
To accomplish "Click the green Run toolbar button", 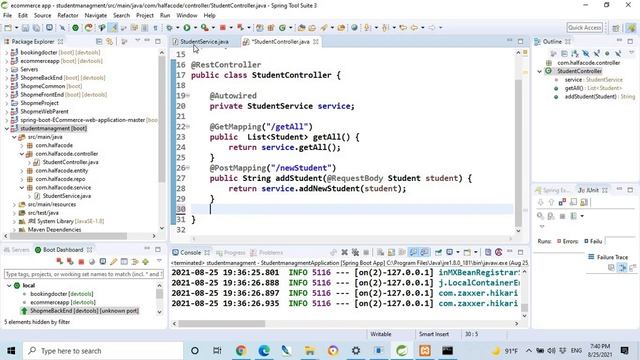I will [187, 28].
